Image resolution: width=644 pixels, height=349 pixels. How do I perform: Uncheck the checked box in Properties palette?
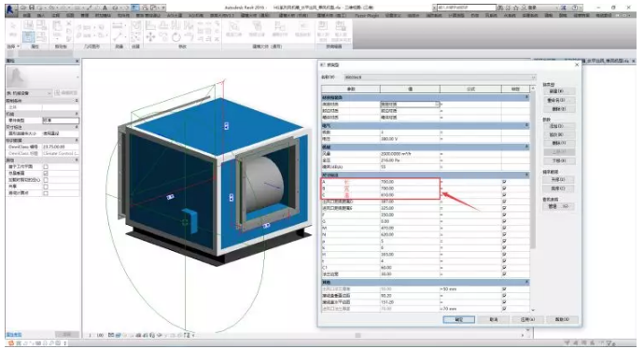click(x=46, y=174)
